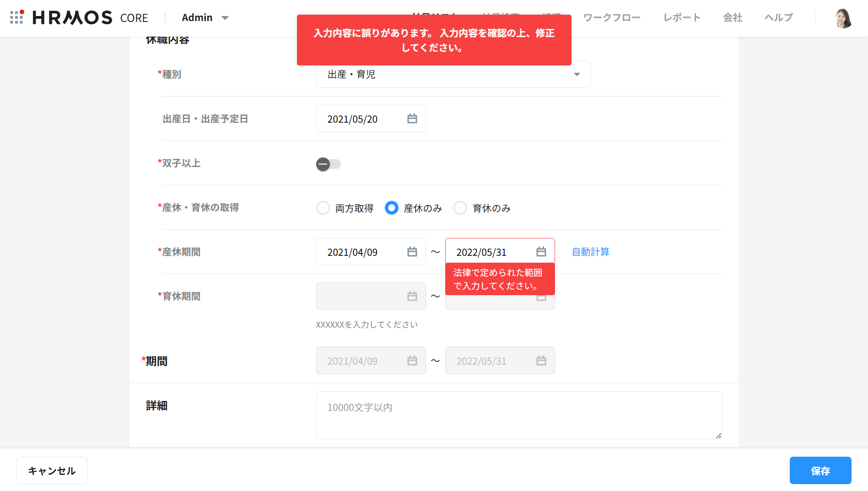Expand the 種別 dropdown showing 出産・育児
This screenshot has height=491, width=868.
click(453, 74)
